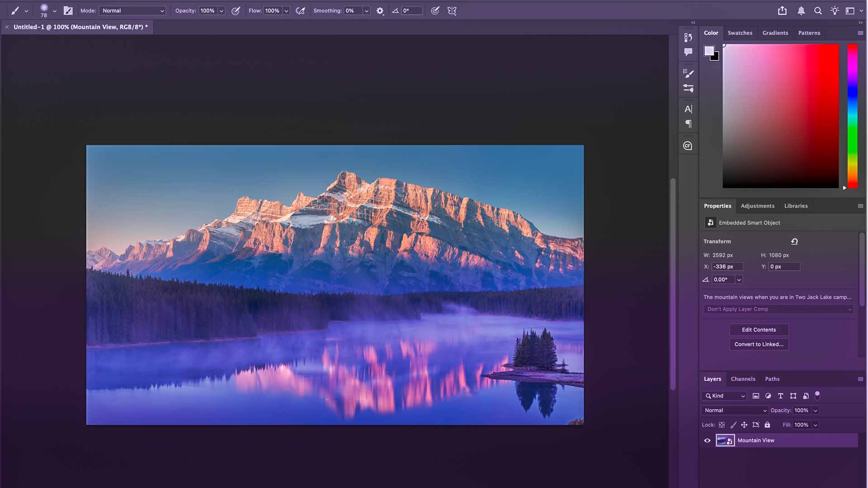868x488 pixels.
Task: Switch to the Channels tab
Action: click(x=743, y=379)
